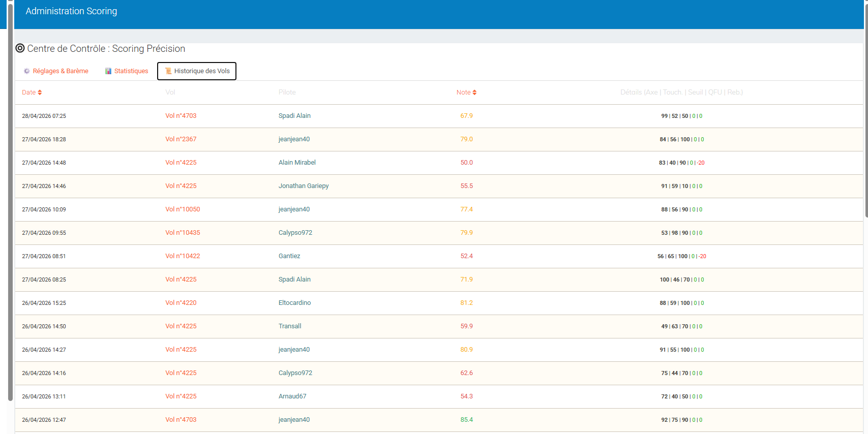Click the score 85.4
The width and height of the screenshot is (868, 434).
(466, 420)
